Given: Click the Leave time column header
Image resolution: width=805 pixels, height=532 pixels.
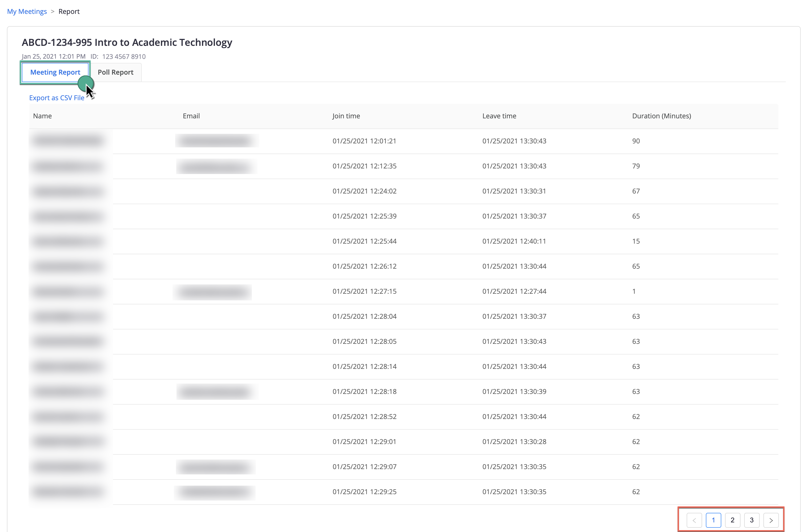Looking at the screenshot, I should click(x=499, y=116).
